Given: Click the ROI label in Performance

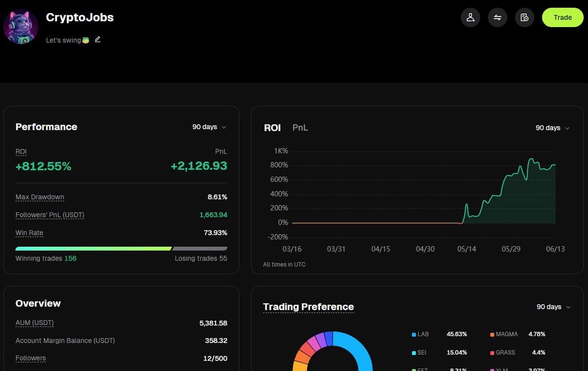Looking at the screenshot, I should tap(21, 152).
